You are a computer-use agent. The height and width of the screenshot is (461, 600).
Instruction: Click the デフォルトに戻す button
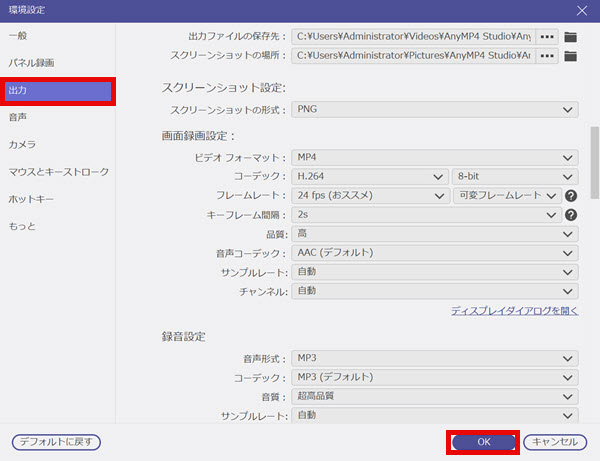tap(56, 441)
